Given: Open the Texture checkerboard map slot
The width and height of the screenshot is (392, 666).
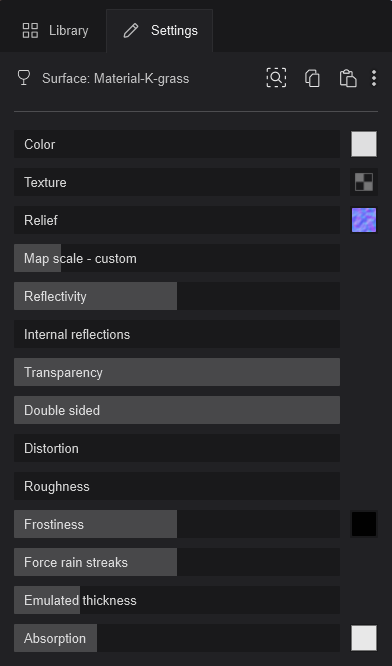Looking at the screenshot, I should click(x=364, y=182).
